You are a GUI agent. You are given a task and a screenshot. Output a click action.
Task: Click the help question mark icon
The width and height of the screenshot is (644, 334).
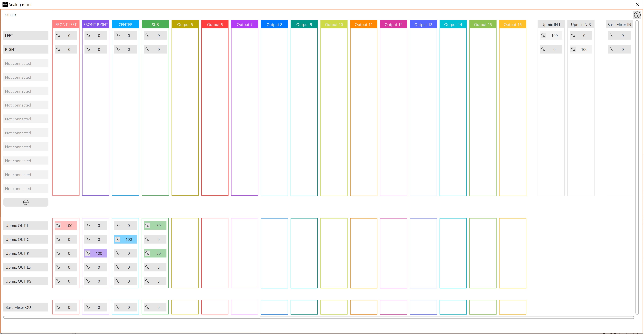tap(637, 15)
